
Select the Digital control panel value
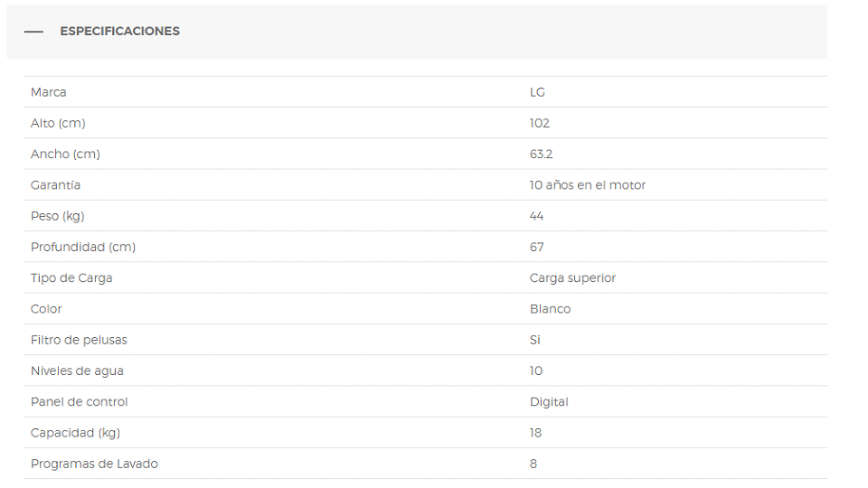coord(549,402)
